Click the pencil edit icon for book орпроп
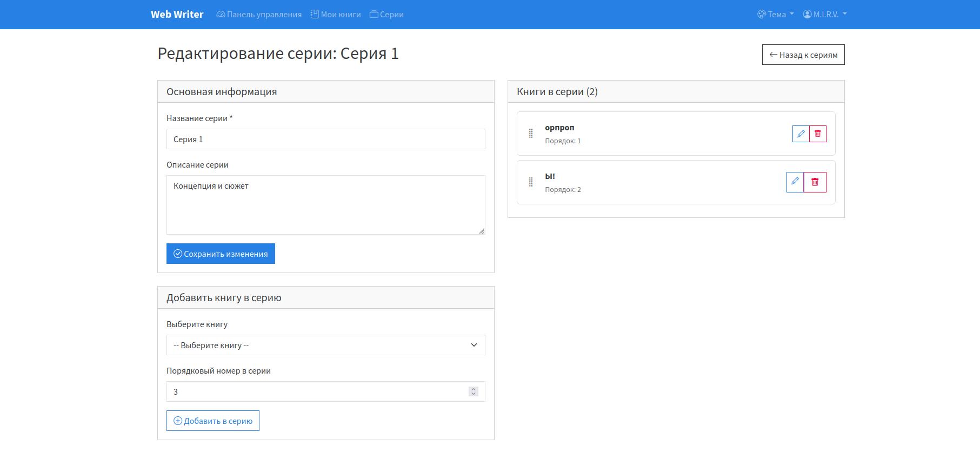Image resolution: width=980 pixels, height=465 pixels. pyautogui.click(x=801, y=134)
